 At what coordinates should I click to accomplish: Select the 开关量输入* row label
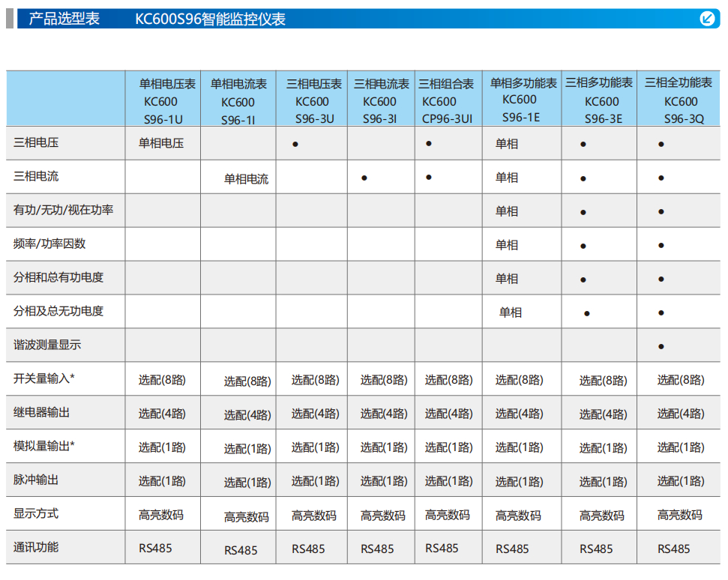click(44, 378)
